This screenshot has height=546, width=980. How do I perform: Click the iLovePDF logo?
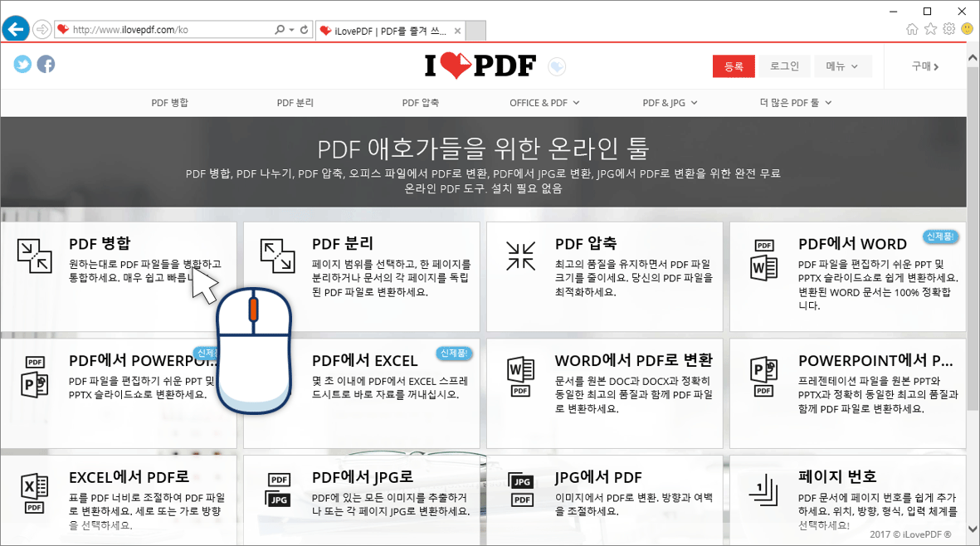pyautogui.click(x=480, y=65)
